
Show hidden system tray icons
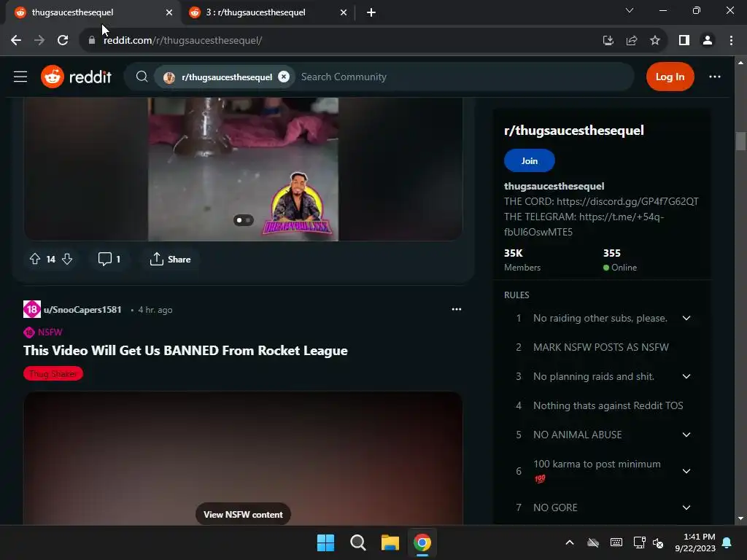tap(569, 542)
